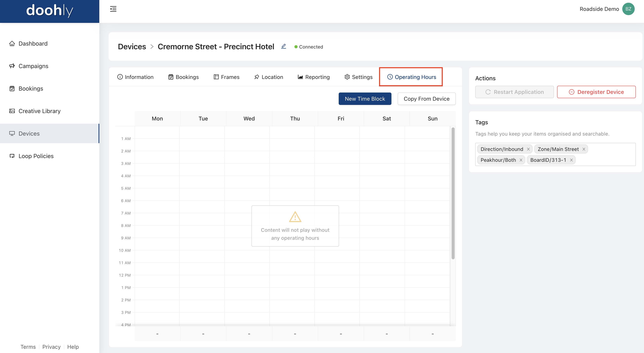This screenshot has height=353, width=644.
Task: Select the Loop Policies menu item
Action: coord(36,156)
